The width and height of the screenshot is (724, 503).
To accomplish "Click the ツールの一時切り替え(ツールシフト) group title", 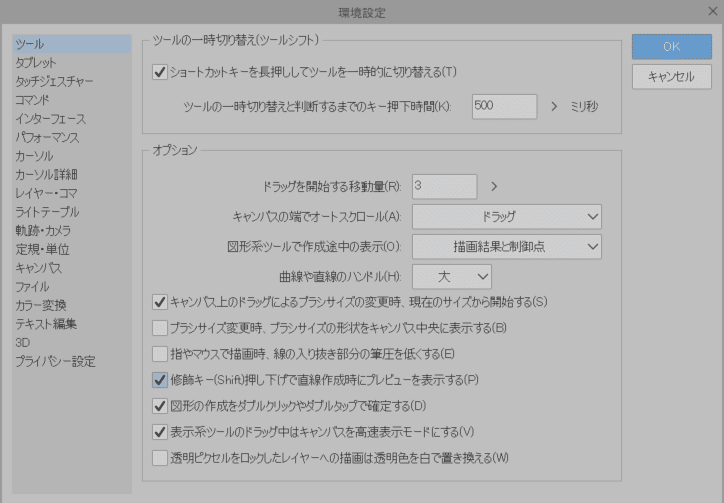I will coord(235,40).
